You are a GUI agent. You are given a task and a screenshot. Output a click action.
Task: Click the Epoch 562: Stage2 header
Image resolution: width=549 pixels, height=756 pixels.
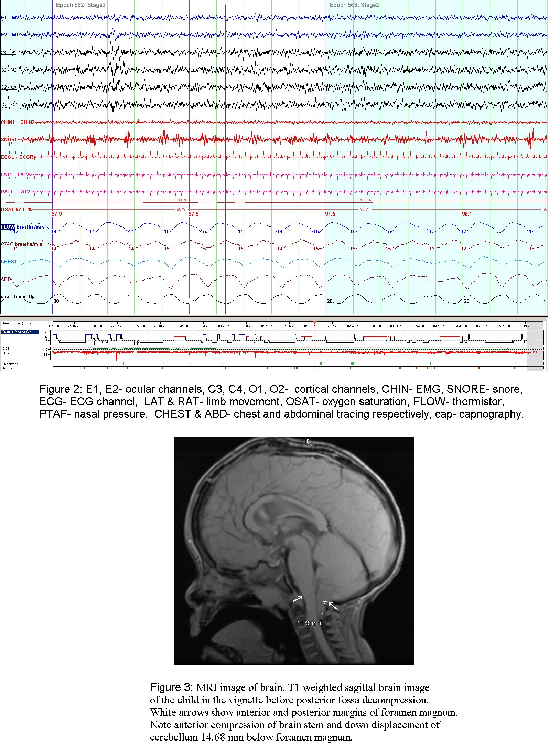point(81,5)
